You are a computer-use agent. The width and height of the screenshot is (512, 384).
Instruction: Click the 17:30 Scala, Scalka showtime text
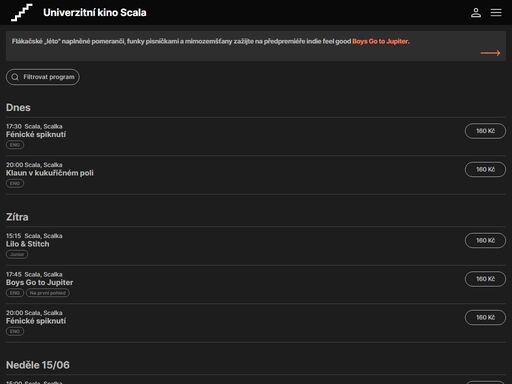[34, 126]
